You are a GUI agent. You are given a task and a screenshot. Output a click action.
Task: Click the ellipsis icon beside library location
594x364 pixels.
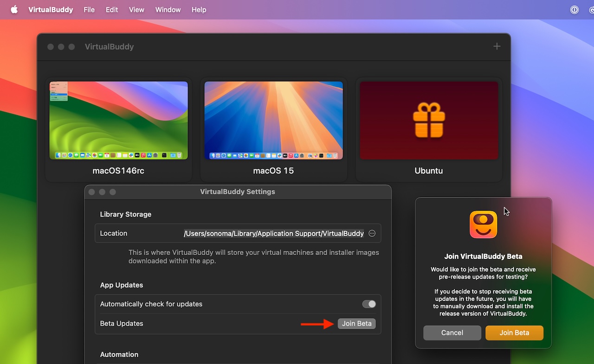372,233
